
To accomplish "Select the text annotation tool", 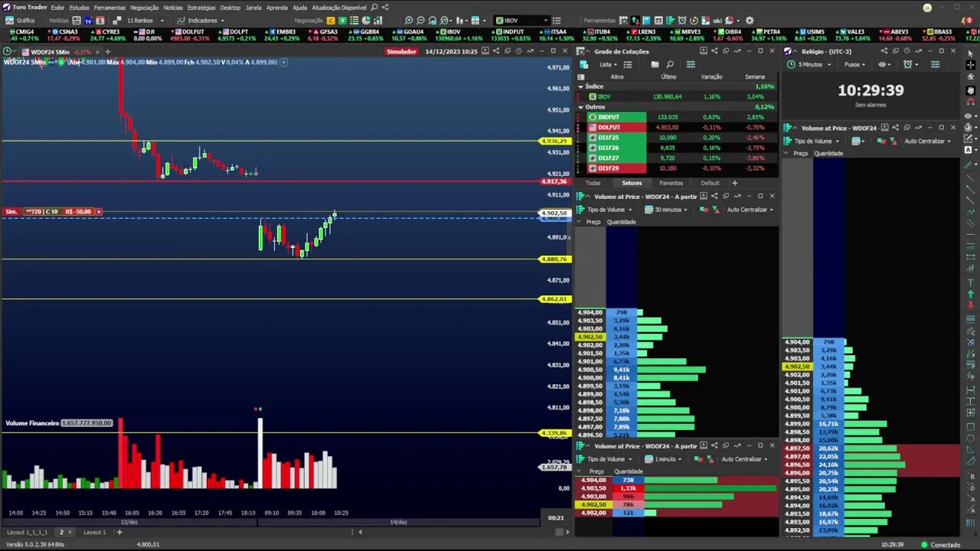I will (971, 282).
